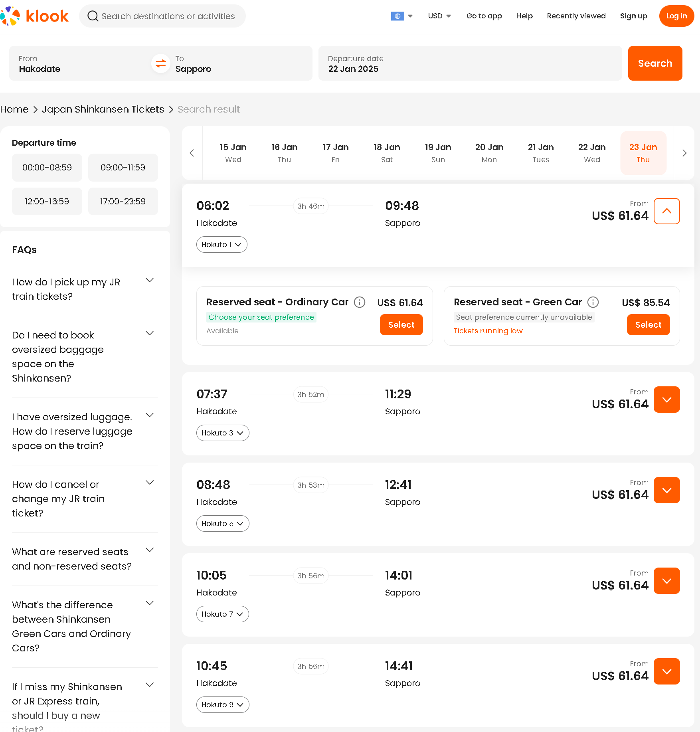Collapse the 06:02 train card chevron
Image resolution: width=700 pixels, height=732 pixels.
pos(666,212)
